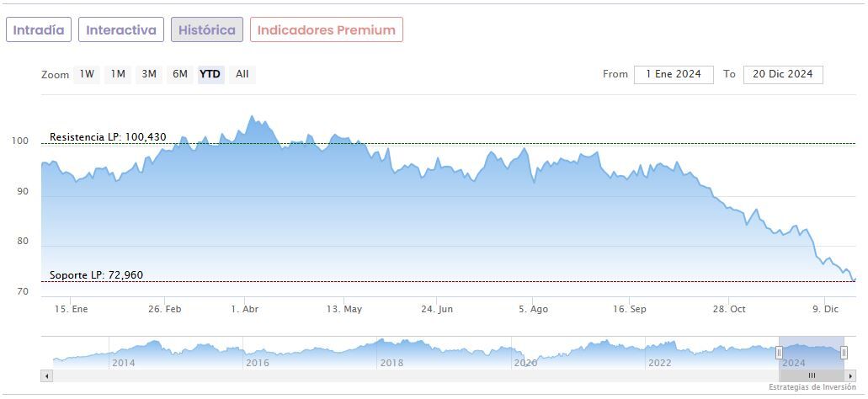868x399 pixels.
Task: Click the To date field
Action: (782, 74)
